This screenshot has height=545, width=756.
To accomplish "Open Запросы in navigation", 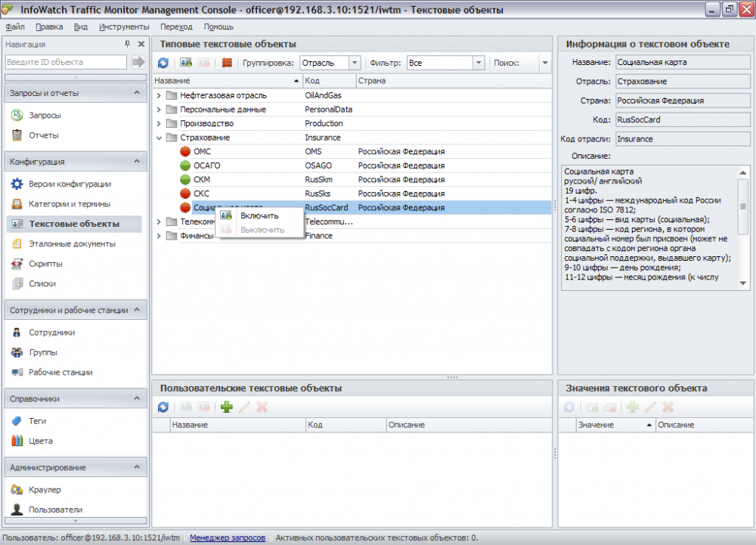I will point(45,115).
